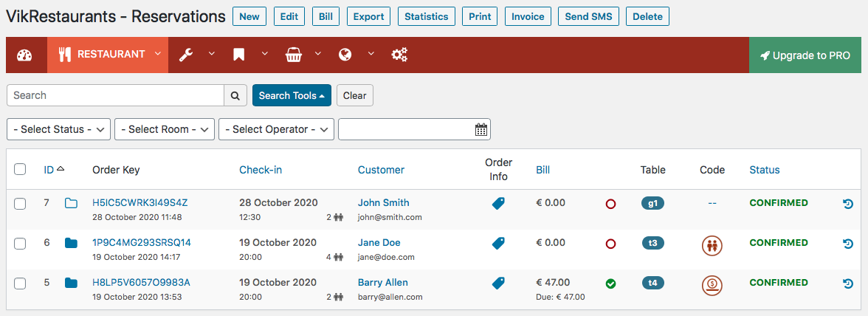This screenshot has width=868, height=316.
Task: Open the bookmark menu icon
Action: click(x=238, y=54)
